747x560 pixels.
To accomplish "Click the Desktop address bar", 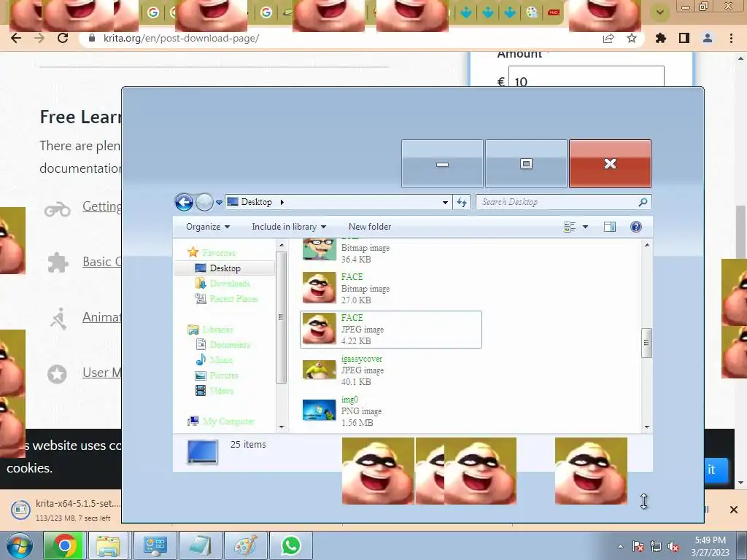I will tap(338, 202).
